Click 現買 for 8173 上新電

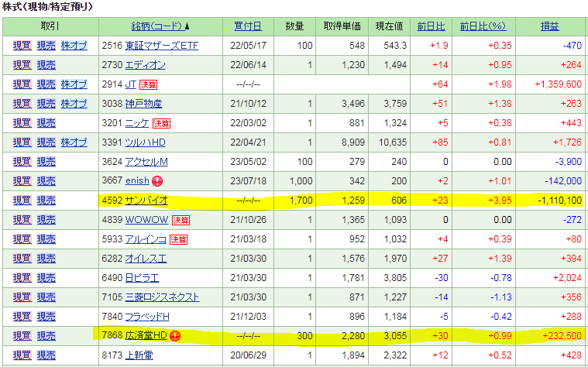pos(22,355)
